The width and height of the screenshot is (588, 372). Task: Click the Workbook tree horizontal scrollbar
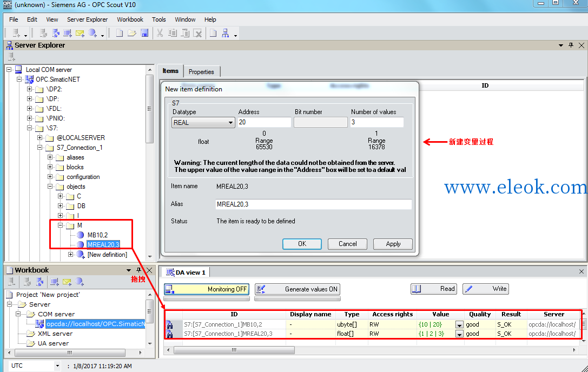point(70,353)
